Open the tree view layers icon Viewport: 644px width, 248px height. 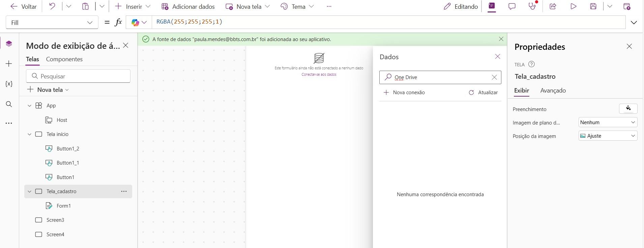[9, 44]
